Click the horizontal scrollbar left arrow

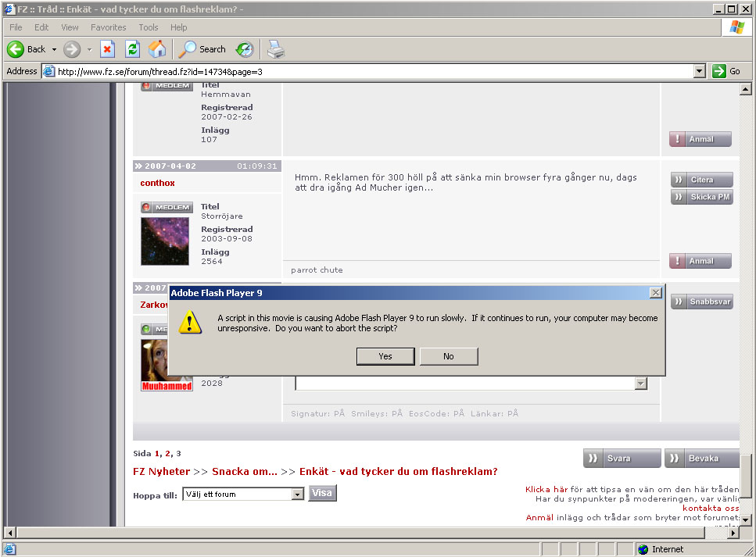click(x=9, y=533)
